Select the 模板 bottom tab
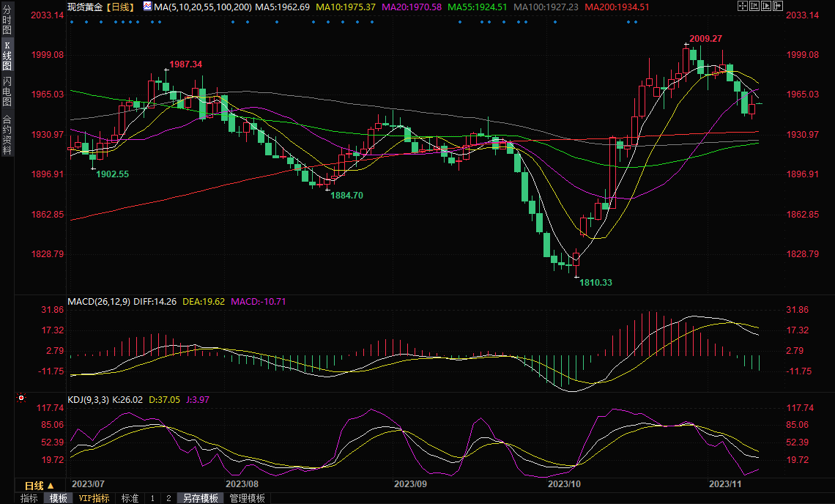This screenshot has width=835, height=504. [x=59, y=498]
